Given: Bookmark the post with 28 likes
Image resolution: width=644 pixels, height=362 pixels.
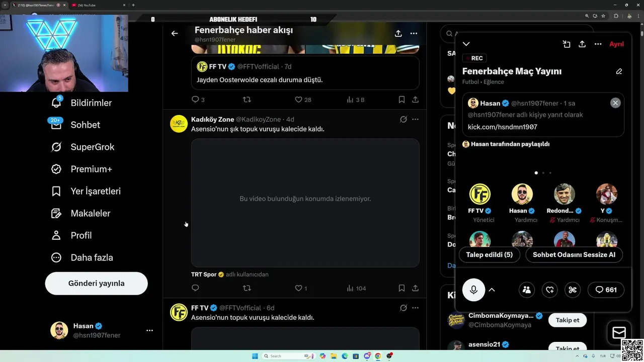Looking at the screenshot, I should pos(401,100).
